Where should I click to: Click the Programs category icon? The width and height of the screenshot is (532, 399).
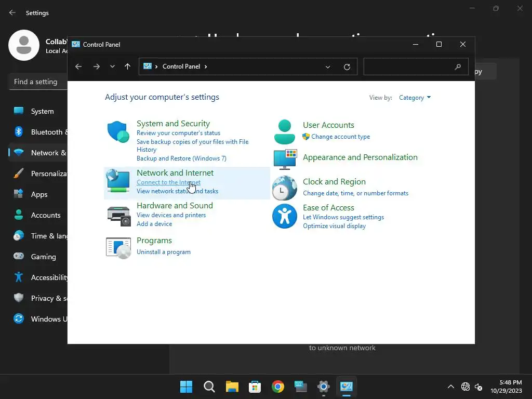(x=118, y=248)
